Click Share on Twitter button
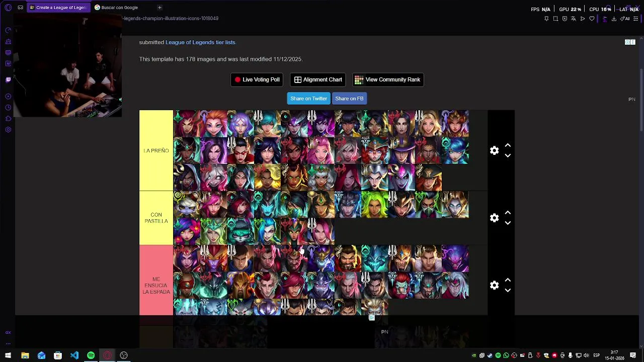The image size is (644, 362). [x=308, y=99]
